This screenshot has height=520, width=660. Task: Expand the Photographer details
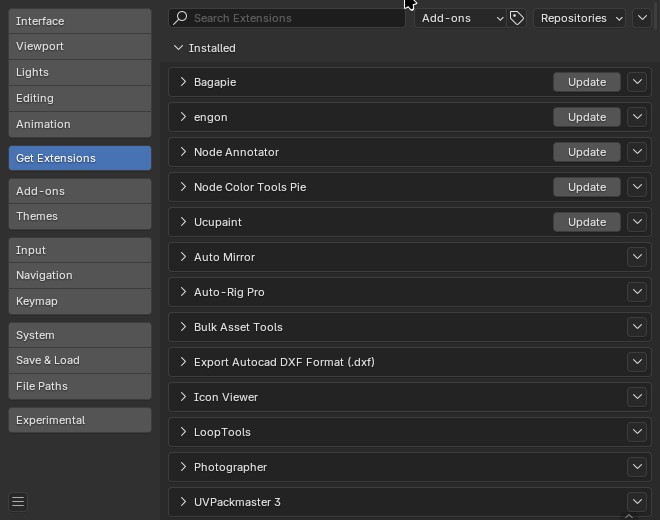[183, 466]
